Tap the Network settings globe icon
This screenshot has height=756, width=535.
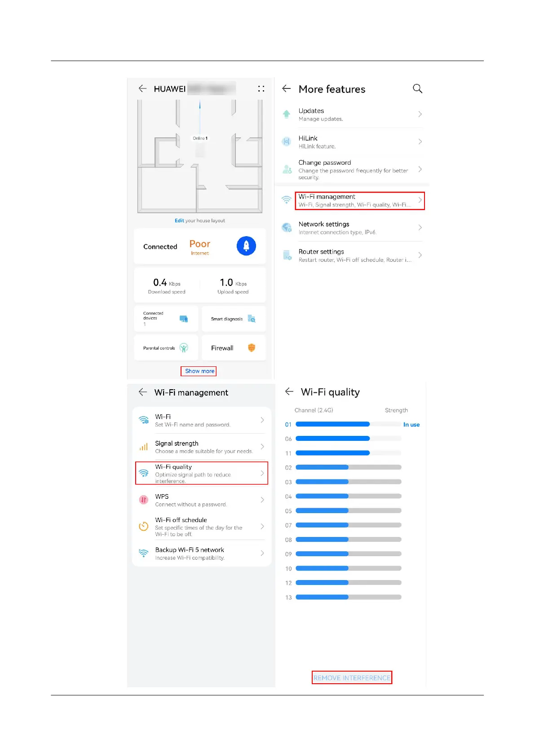[286, 228]
